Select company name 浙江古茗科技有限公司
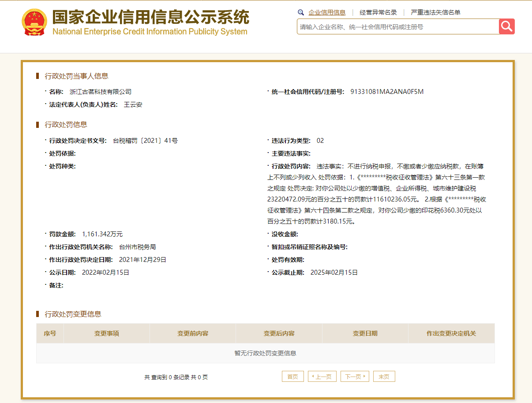 (x=101, y=92)
